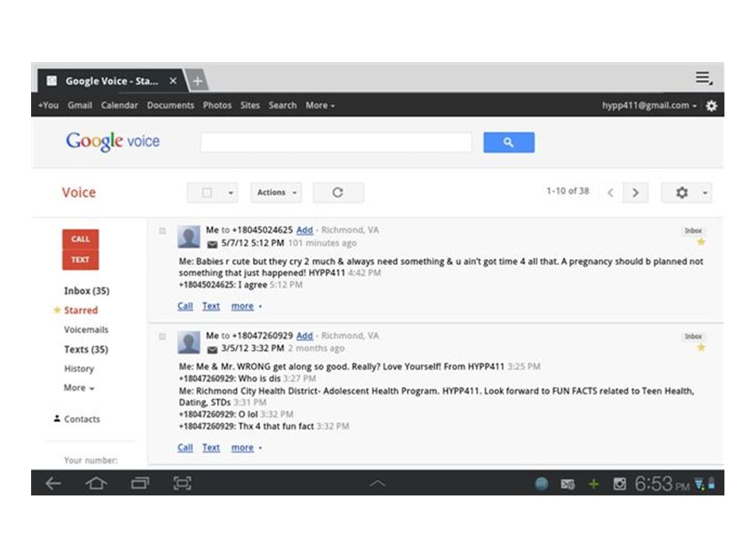Tap the message notification icon in status bar
The image size is (747, 560).
tap(567, 485)
